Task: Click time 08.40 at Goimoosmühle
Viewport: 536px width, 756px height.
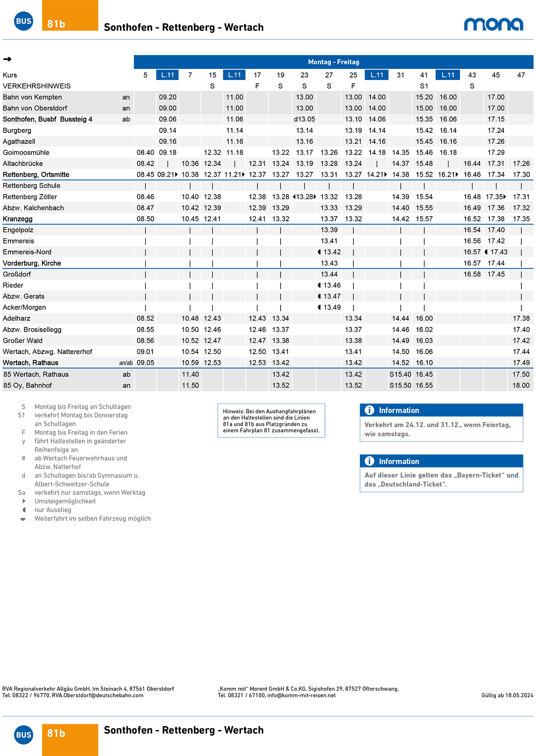Action: [145, 153]
